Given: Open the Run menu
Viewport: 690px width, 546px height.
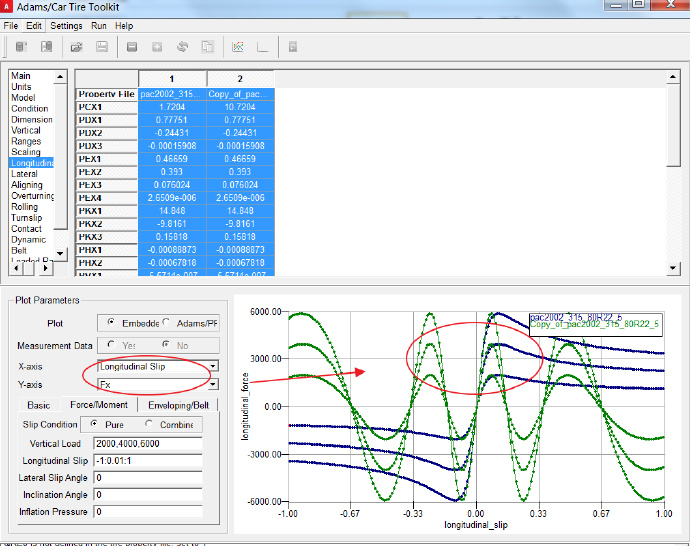Looking at the screenshot, I should 99,26.
